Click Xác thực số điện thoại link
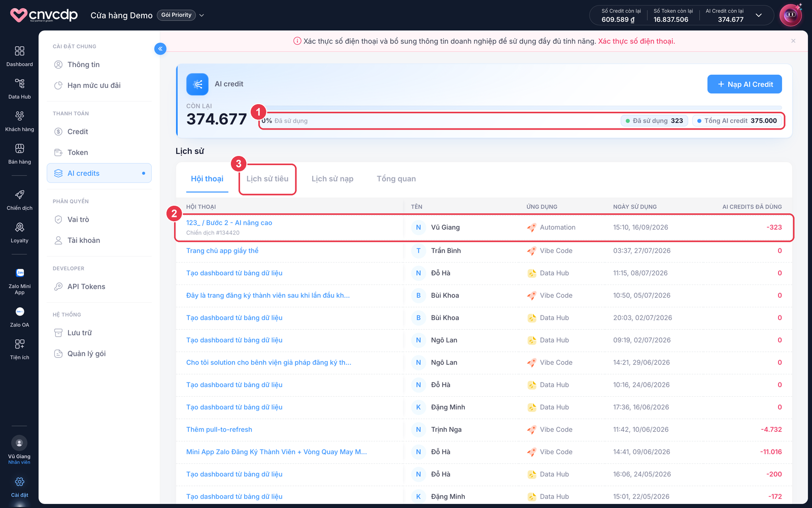The width and height of the screenshot is (812, 508). pyautogui.click(x=636, y=41)
